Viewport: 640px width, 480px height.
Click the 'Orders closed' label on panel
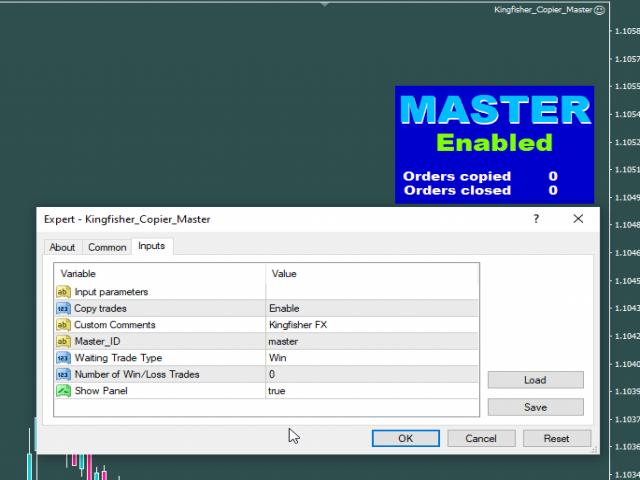click(x=457, y=190)
